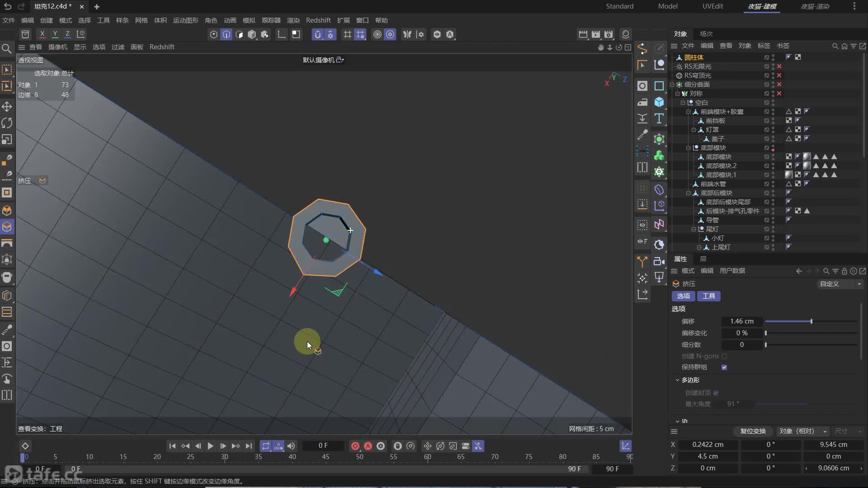Toggle snapping magnet icon

click(x=318, y=34)
